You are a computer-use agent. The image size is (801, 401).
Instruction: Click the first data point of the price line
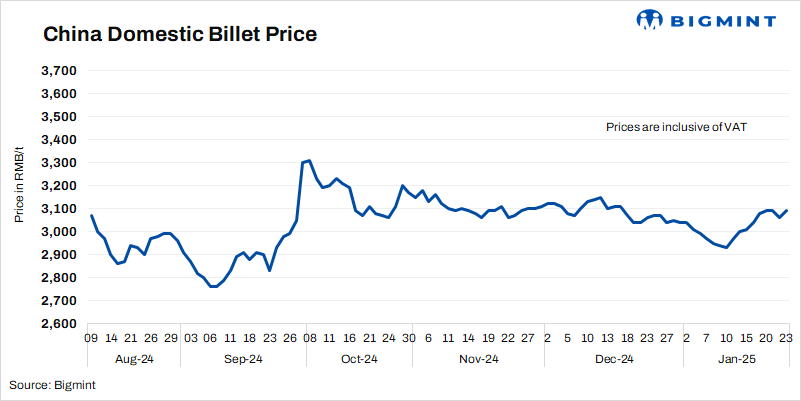tap(91, 215)
